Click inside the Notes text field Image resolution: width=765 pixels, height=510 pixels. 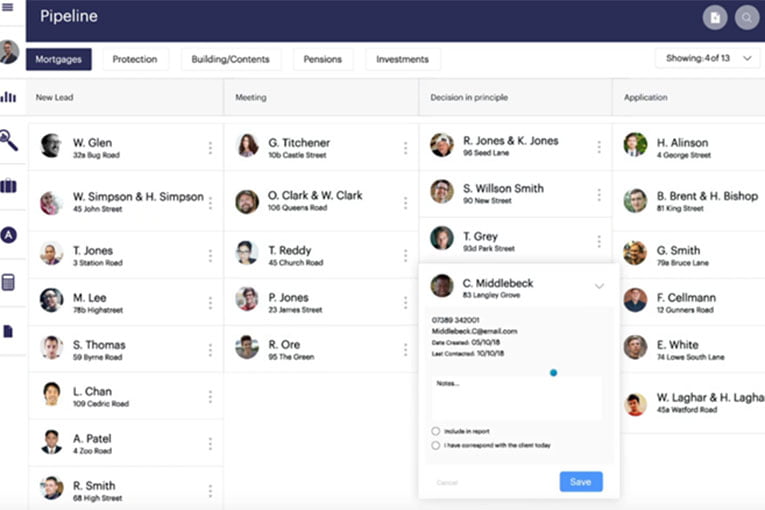coord(516,398)
